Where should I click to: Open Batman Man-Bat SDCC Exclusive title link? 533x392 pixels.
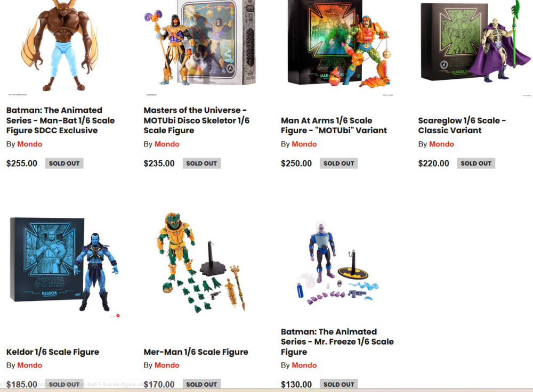coord(61,120)
